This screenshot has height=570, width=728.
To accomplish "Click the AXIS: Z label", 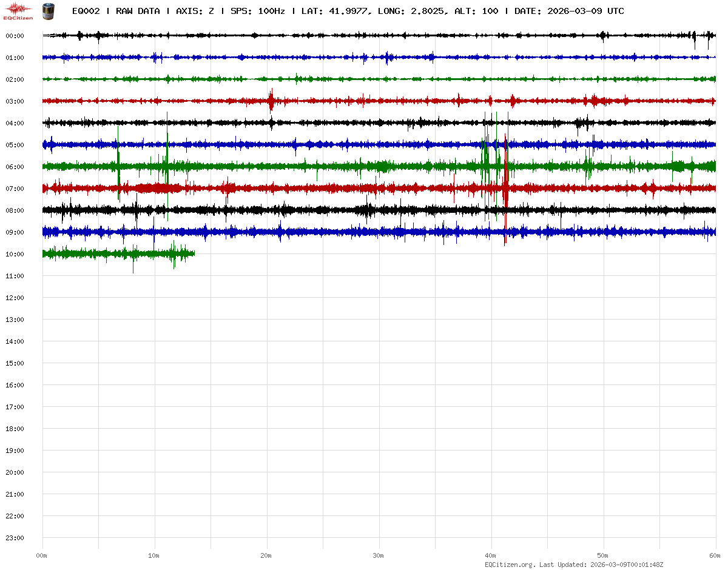I will [x=195, y=11].
